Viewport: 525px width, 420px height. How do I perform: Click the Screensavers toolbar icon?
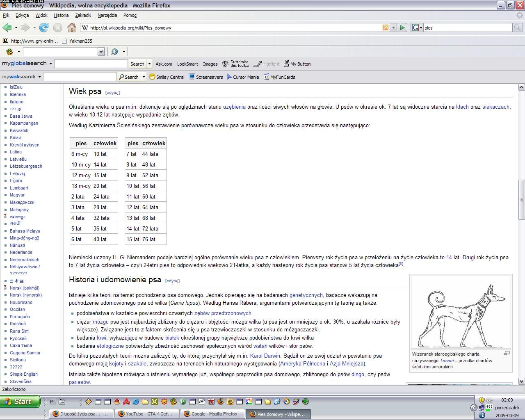click(206, 77)
